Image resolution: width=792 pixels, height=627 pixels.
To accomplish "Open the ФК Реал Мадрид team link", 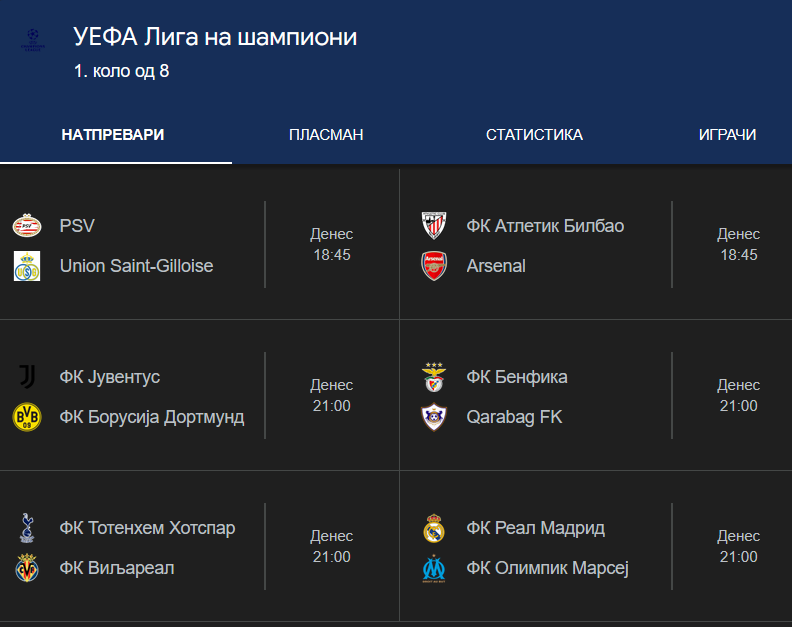I will pos(535,528).
